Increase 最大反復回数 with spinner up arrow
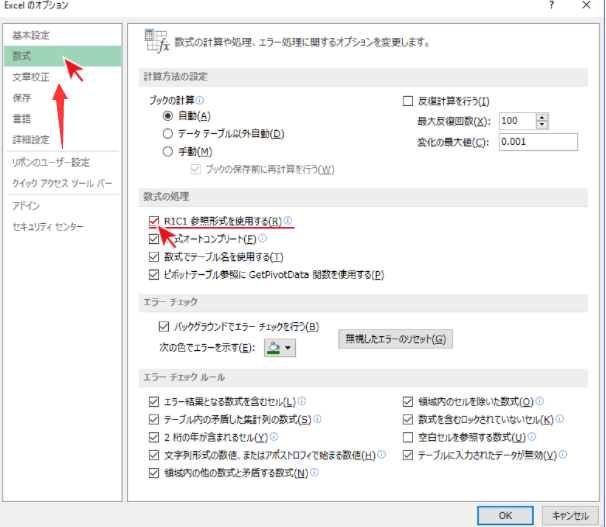 (x=542, y=117)
